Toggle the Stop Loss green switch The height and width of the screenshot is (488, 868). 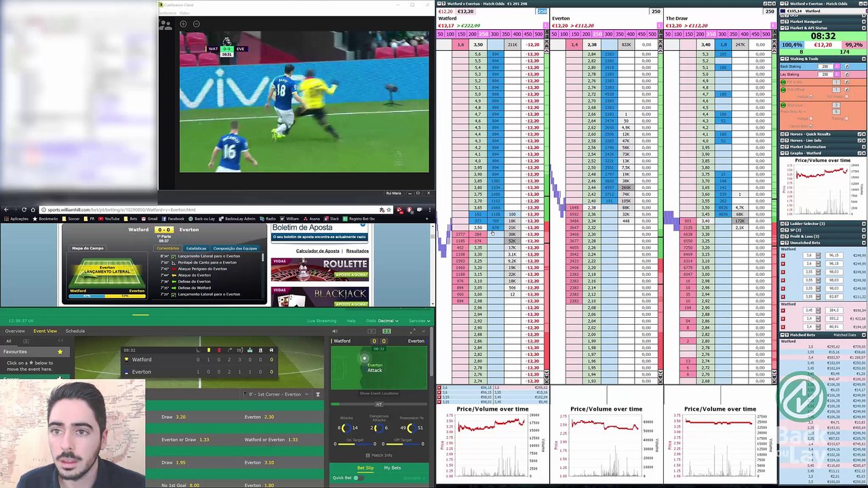click(x=784, y=105)
